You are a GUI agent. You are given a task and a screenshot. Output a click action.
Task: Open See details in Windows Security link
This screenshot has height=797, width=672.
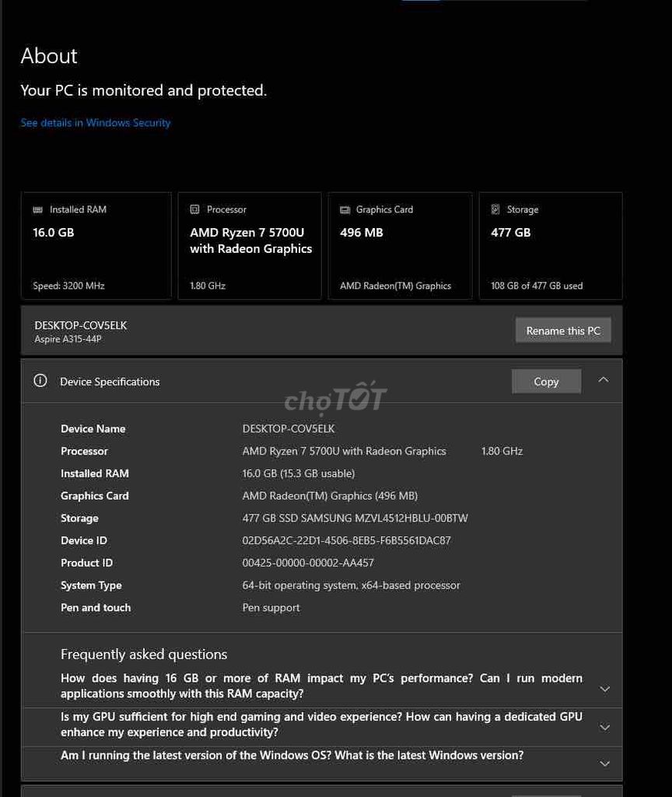click(96, 123)
